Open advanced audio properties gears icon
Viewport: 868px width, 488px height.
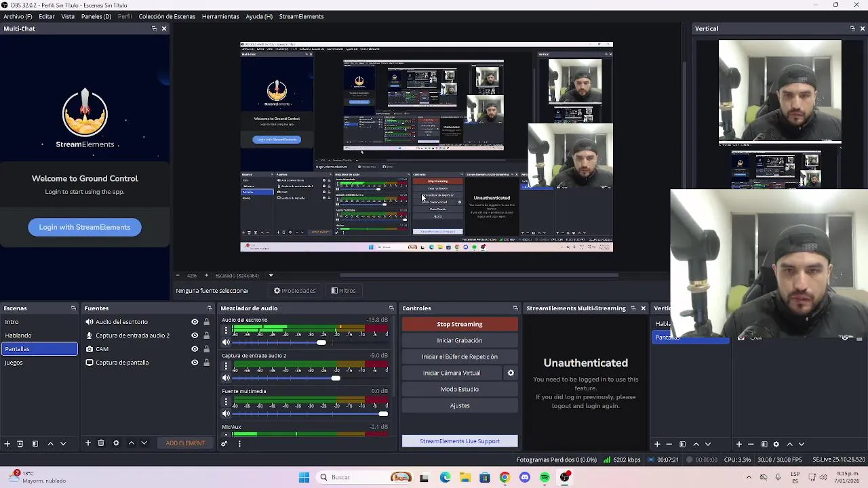tap(224, 444)
